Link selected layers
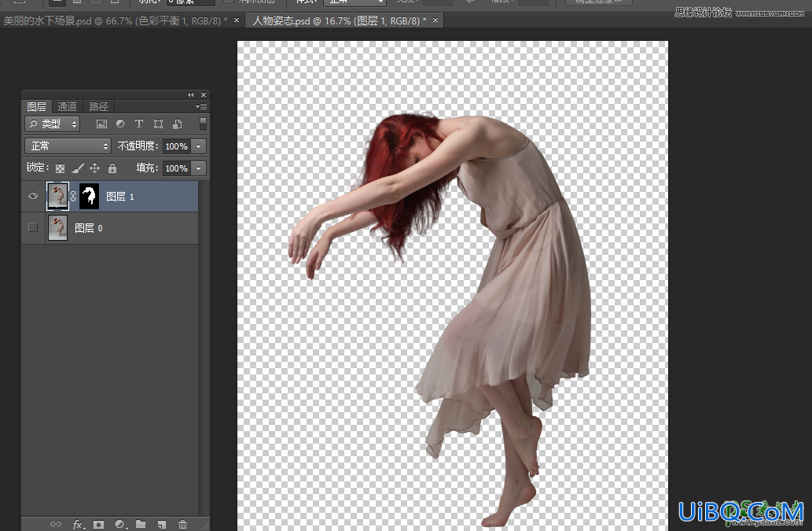The width and height of the screenshot is (812, 531). pos(55,524)
